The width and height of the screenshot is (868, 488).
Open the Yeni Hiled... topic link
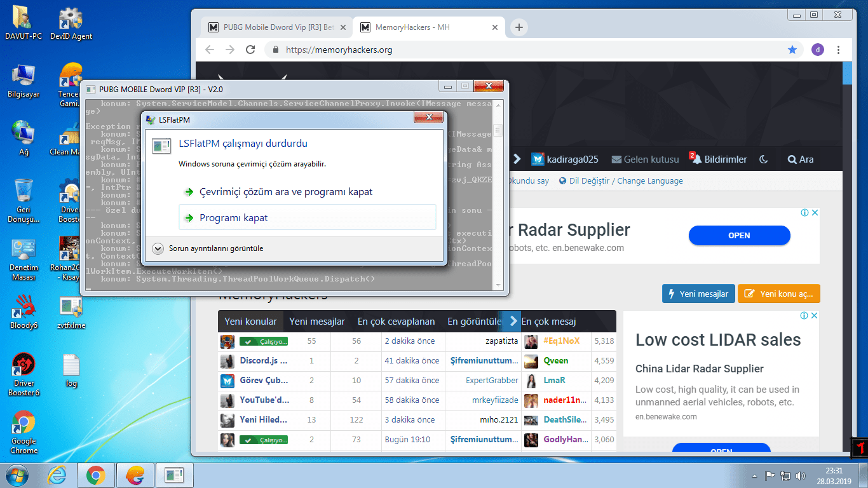264,420
